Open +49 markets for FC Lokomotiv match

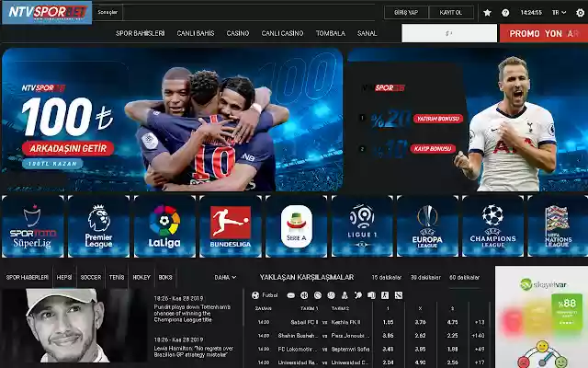[x=480, y=350]
